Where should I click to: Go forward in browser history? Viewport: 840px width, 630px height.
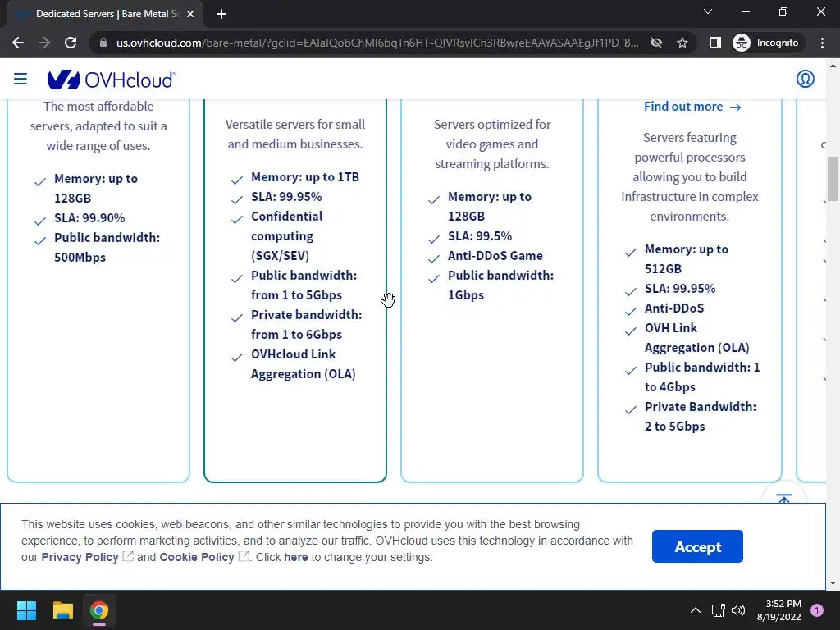pos(44,43)
